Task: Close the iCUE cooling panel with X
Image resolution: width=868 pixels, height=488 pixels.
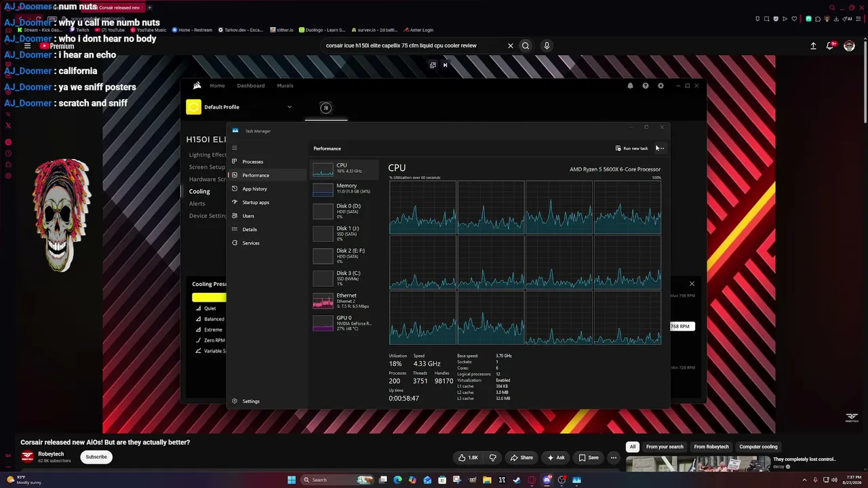Action: pyautogui.click(x=692, y=283)
